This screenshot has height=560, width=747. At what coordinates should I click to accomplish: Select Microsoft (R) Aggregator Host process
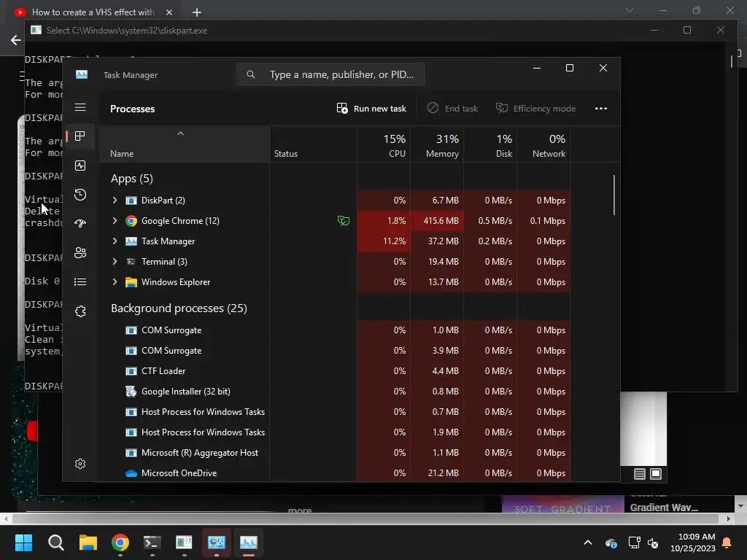pyautogui.click(x=335, y=453)
